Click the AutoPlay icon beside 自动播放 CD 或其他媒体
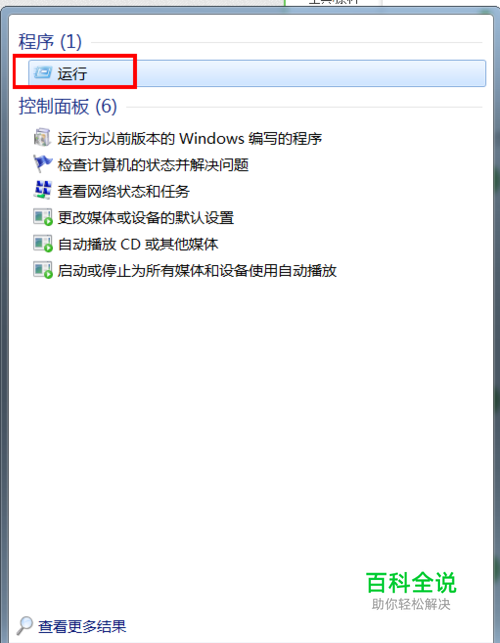Image resolution: width=500 pixels, height=643 pixels. pos(43,244)
